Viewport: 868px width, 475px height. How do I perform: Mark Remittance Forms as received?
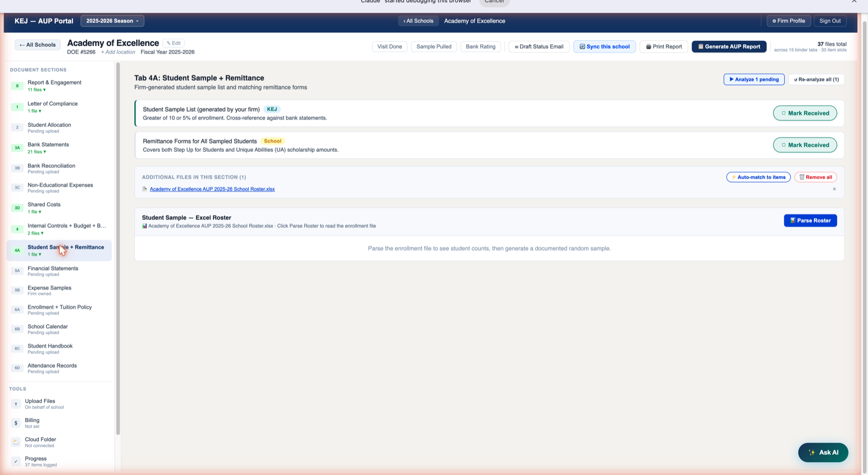(x=805, y=145)
